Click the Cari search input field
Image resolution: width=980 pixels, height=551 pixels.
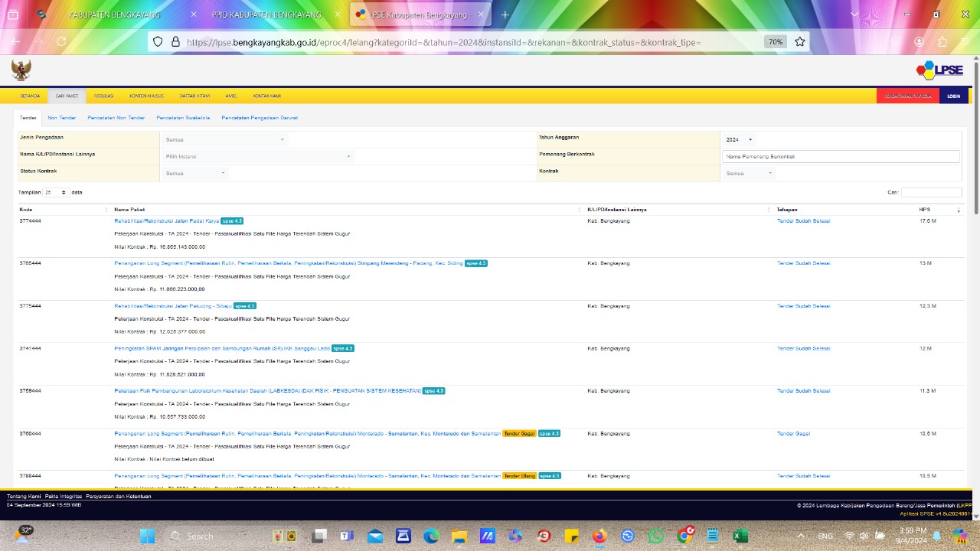point(931,192)
